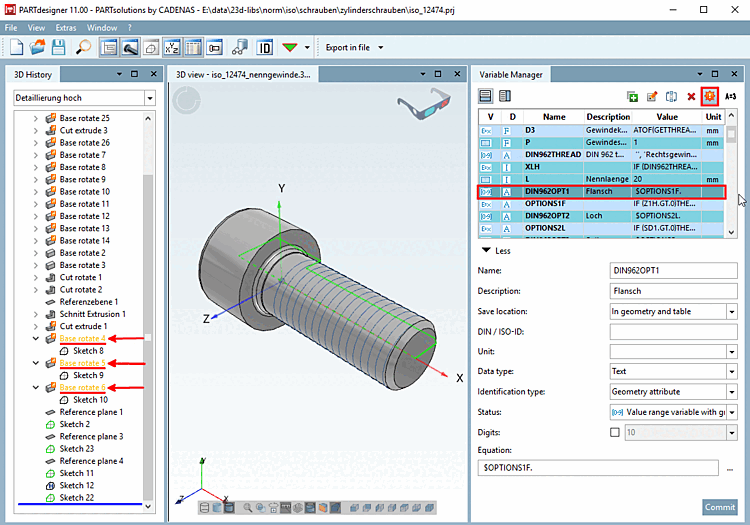Click the ID toolbar icon
The height and width of the screenshot is (525, 750).
pos(266,47)
